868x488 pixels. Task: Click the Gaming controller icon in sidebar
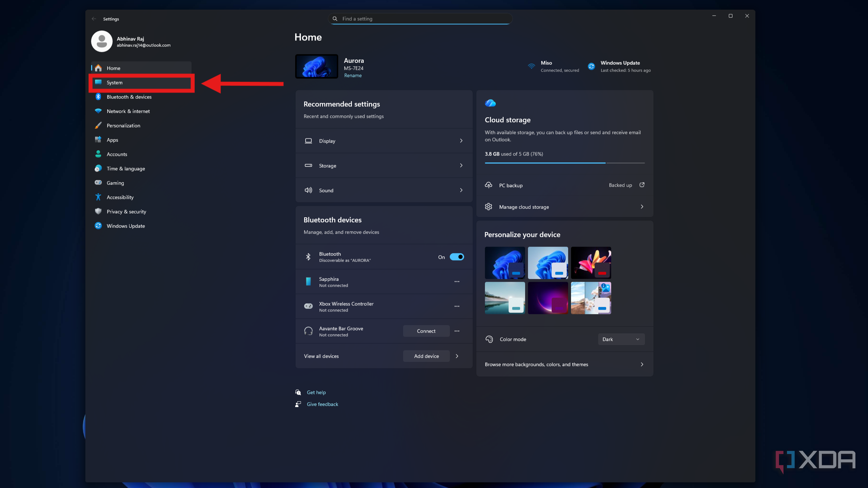98,183
